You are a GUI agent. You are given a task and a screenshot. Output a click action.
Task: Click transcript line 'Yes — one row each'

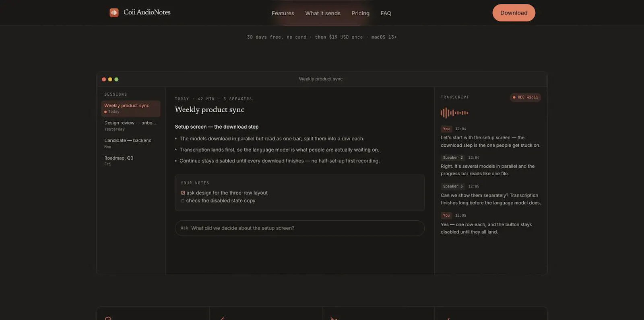486,228
